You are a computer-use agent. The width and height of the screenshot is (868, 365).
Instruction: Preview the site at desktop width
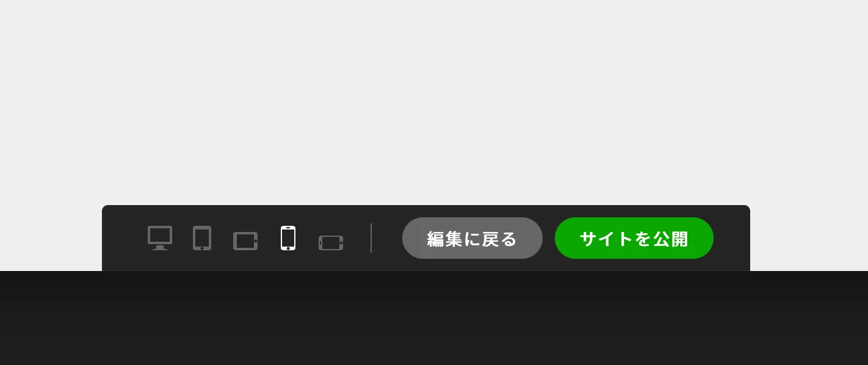160,238
